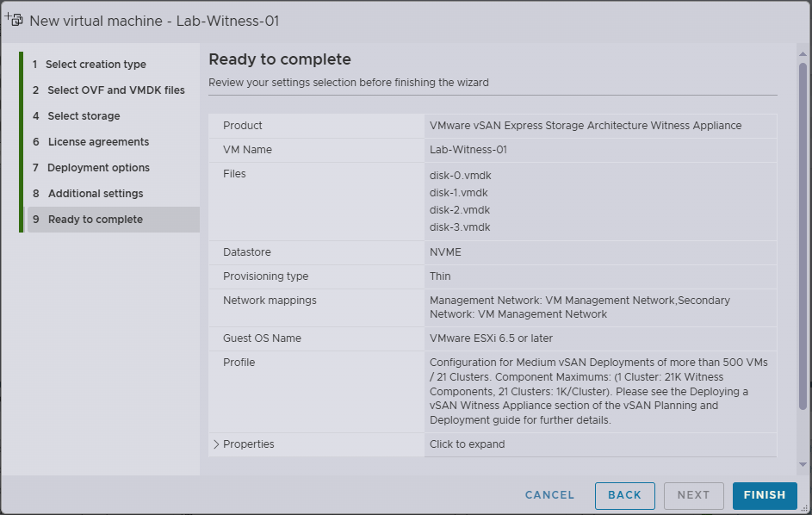Click the scrollbar up arrow

803,52
